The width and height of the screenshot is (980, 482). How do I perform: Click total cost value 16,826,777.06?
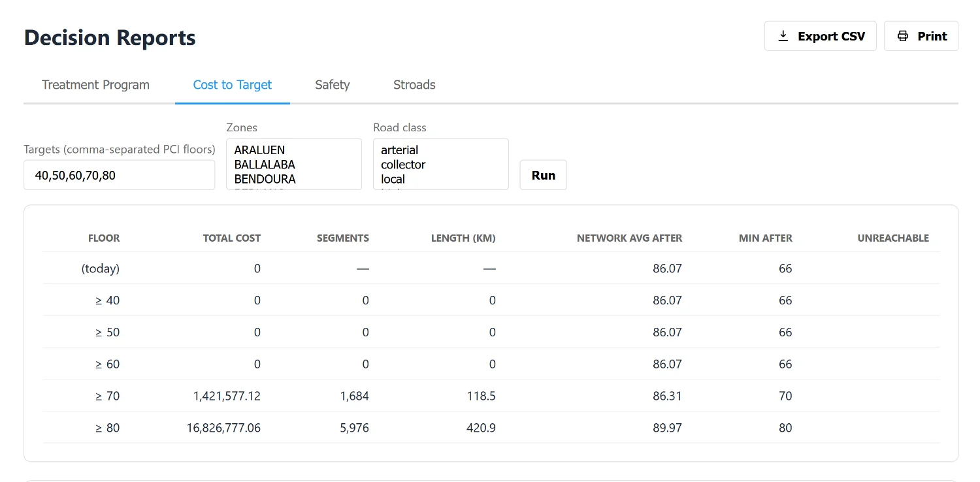click(223, 428)
